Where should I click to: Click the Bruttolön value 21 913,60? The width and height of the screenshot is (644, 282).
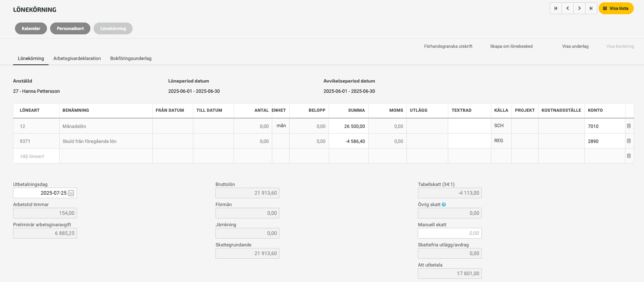point(247,193)
